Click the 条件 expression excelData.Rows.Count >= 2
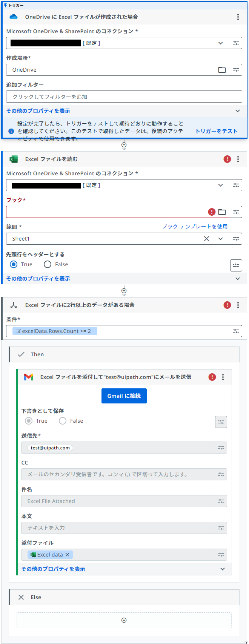Screen dimensions: 249x644 point(55,331)
